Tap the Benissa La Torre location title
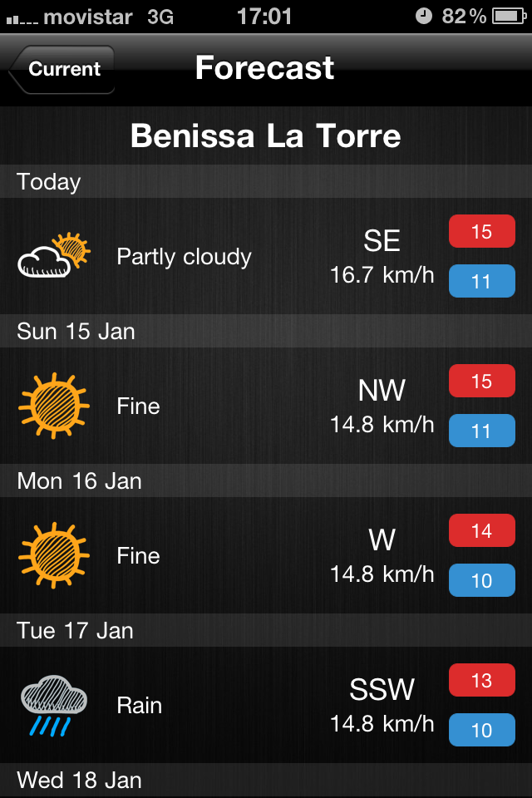 (x=266, y=136)
